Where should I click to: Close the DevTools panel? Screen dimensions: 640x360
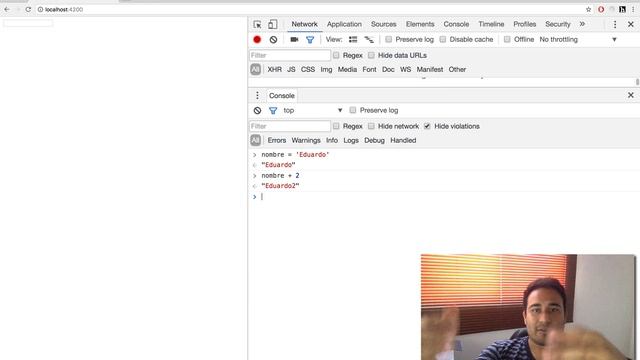click(x=631, y=24)
